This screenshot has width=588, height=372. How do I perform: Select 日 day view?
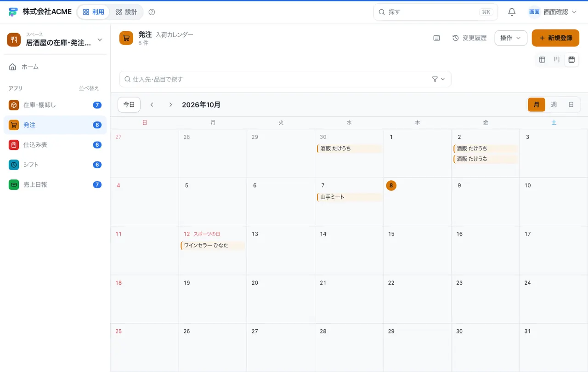pyautogui.click(x=571, y=105)
